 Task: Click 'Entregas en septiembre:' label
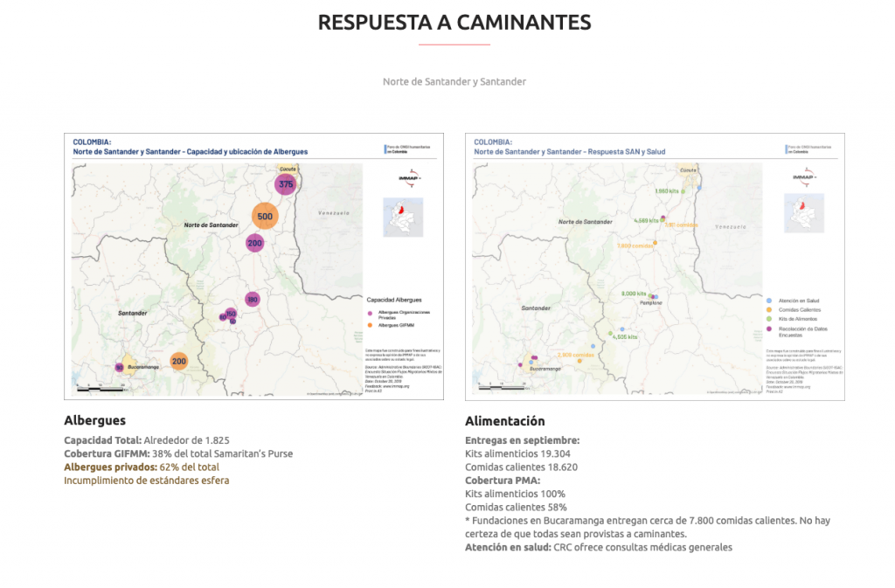pyautogui.click(x=523, y=440)
